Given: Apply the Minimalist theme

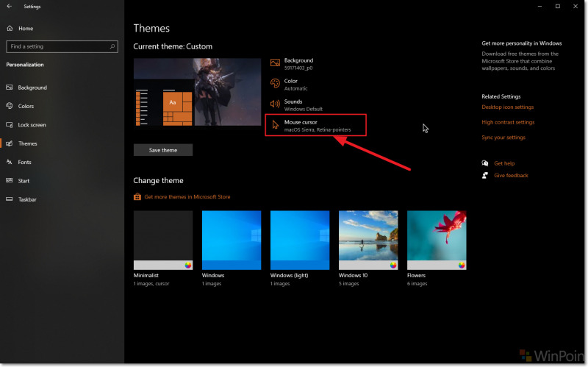Looking at the screenshot, I should pos(163,240).
